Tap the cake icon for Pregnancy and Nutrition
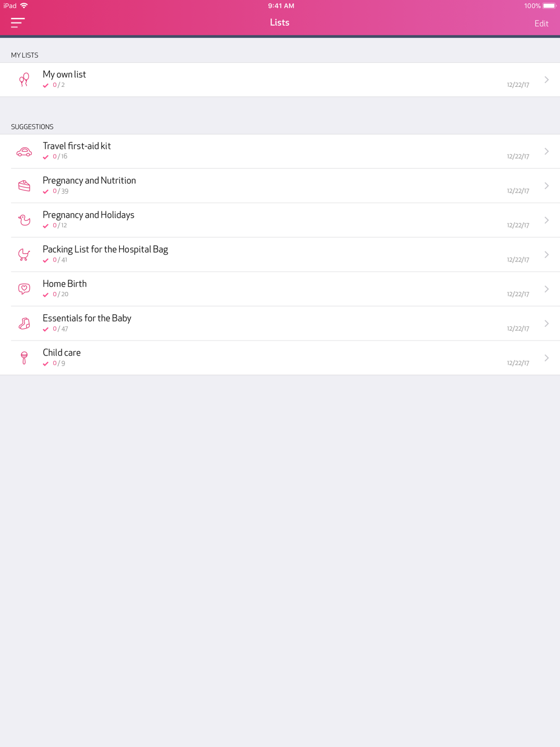The height and width of the screenshot is (747, 560). (x=24, y=186)
